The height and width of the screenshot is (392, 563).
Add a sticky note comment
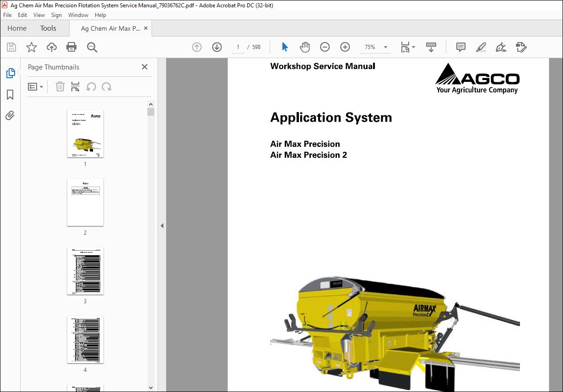pos(461,47)
